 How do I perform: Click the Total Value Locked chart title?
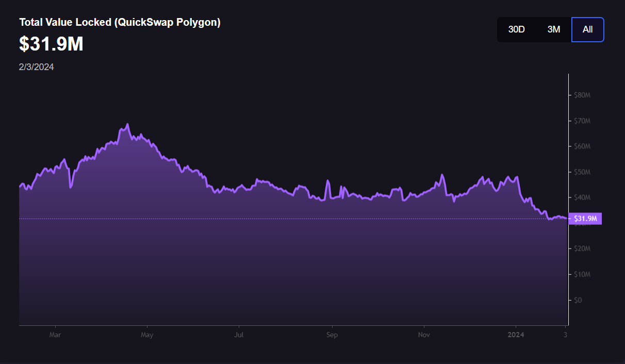[x=120, y=23]
